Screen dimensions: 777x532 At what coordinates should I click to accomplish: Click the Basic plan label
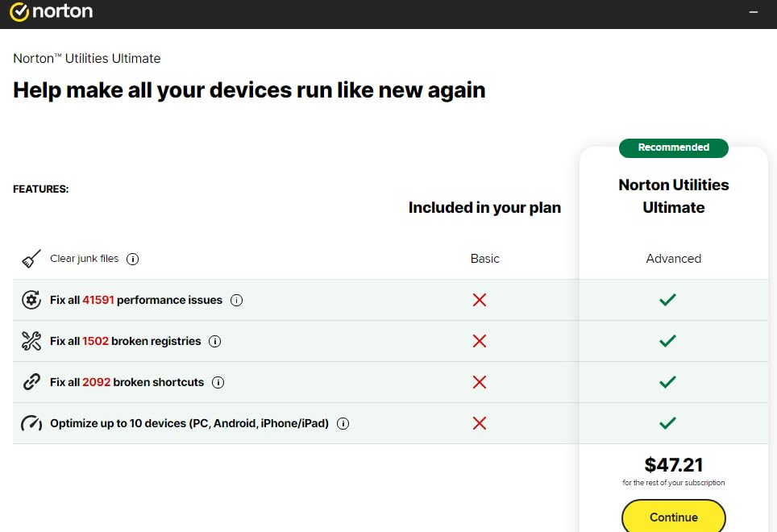coord(484,259)
